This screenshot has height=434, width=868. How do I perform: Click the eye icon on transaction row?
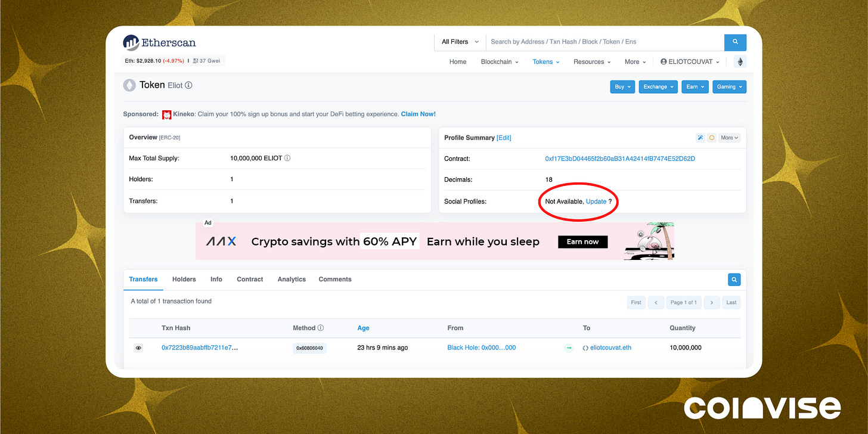138,348
